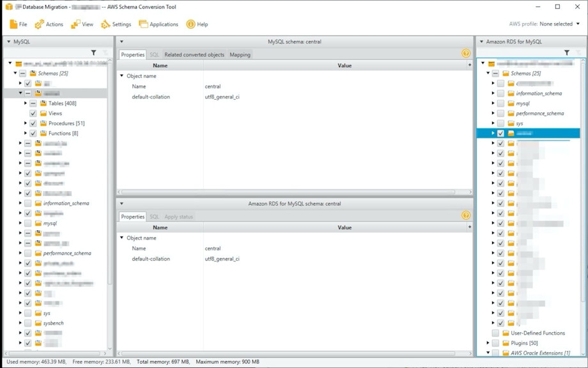Viewport: 588px width, 368px height.
Task: Click the User-Defined Functions folder icon
Action: pyautogui.click(x=506, y=333)
